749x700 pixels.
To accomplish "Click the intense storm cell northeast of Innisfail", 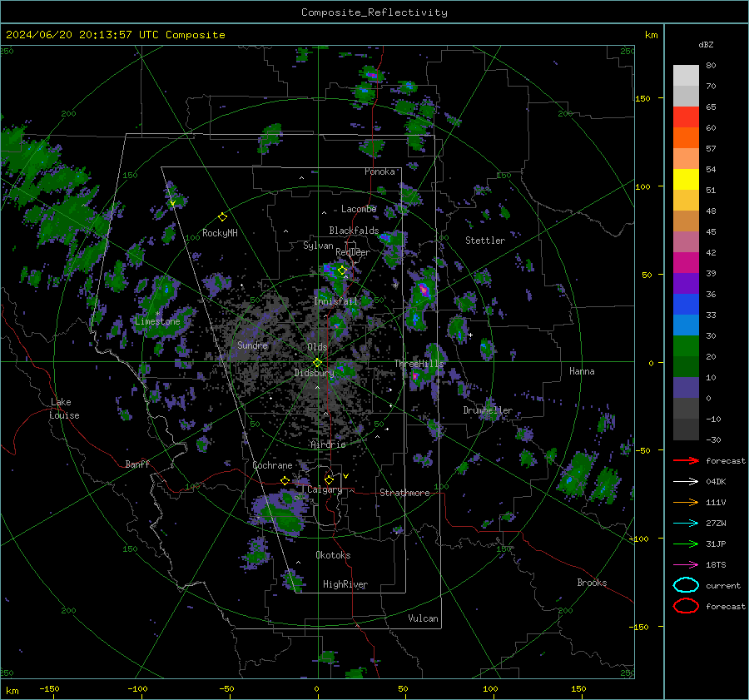I will [x=424, y=290].
